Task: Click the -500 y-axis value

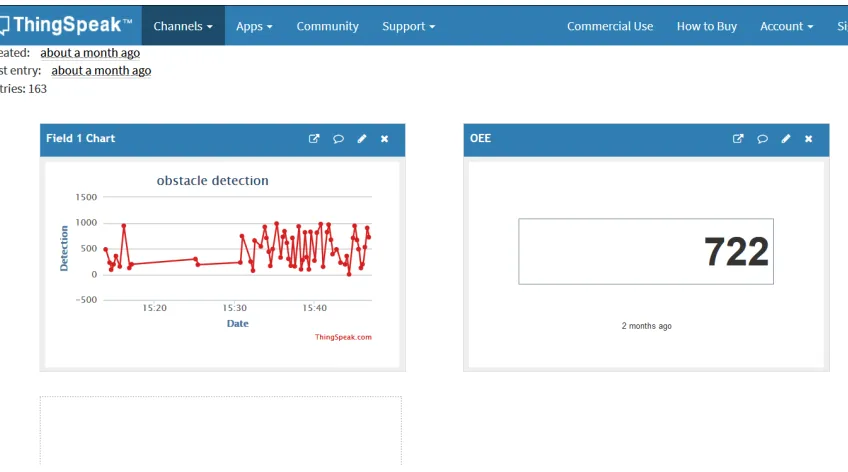Action: click(86, 300)
